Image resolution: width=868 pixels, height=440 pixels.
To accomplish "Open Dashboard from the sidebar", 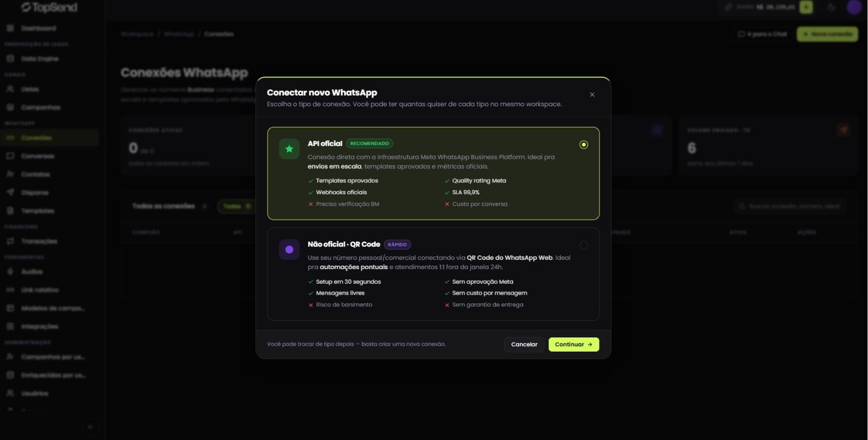I will pos(50,28).
